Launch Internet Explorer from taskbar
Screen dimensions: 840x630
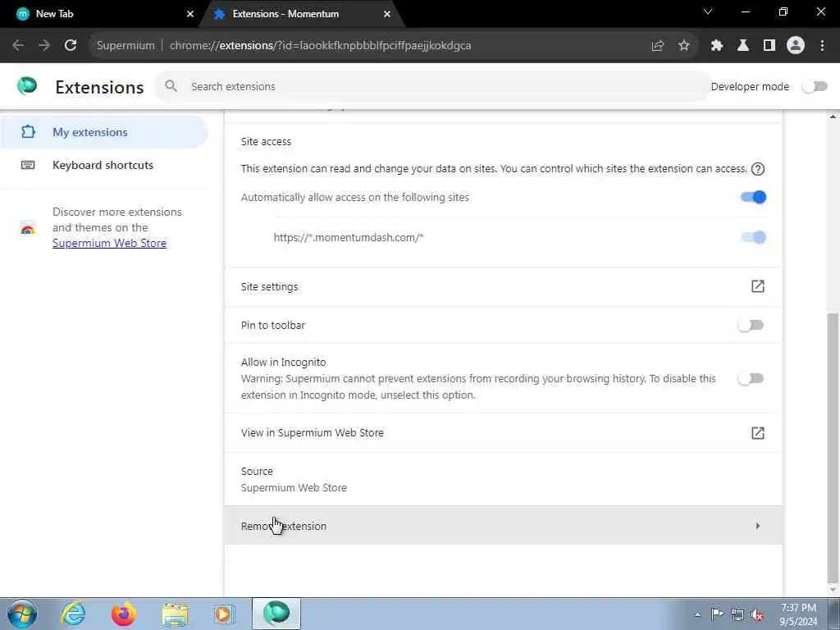(x=73, y=614)
